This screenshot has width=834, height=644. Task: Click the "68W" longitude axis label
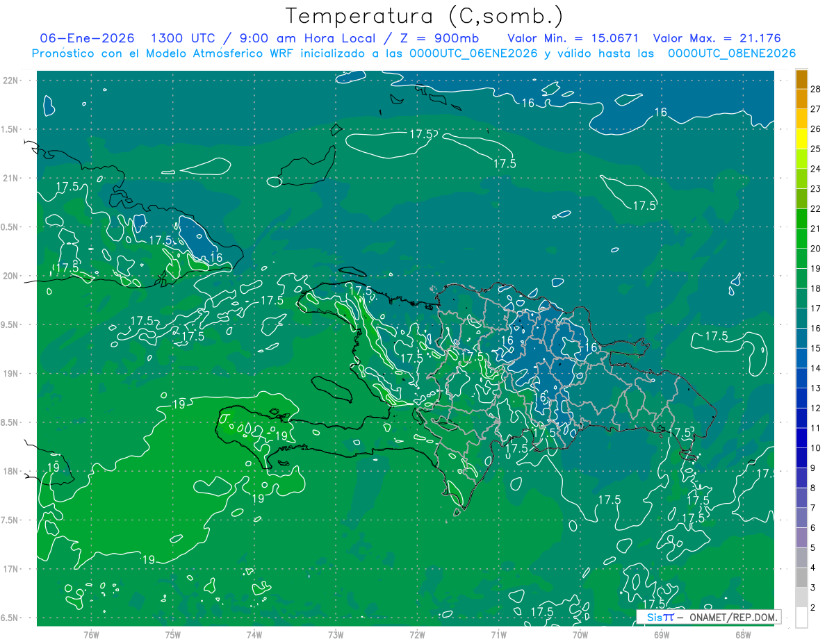coord(743,635)
